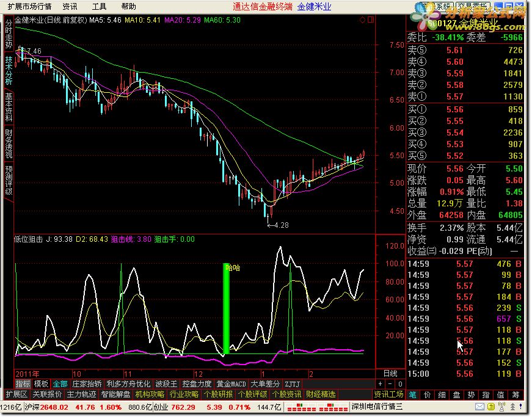Open the 财经精选 tab

(321, 394)
